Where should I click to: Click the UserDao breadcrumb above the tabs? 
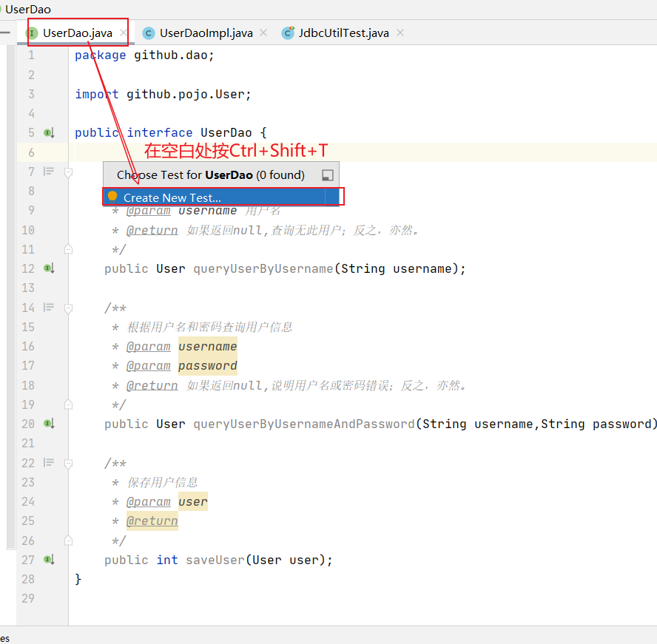[x=27, y=9]
